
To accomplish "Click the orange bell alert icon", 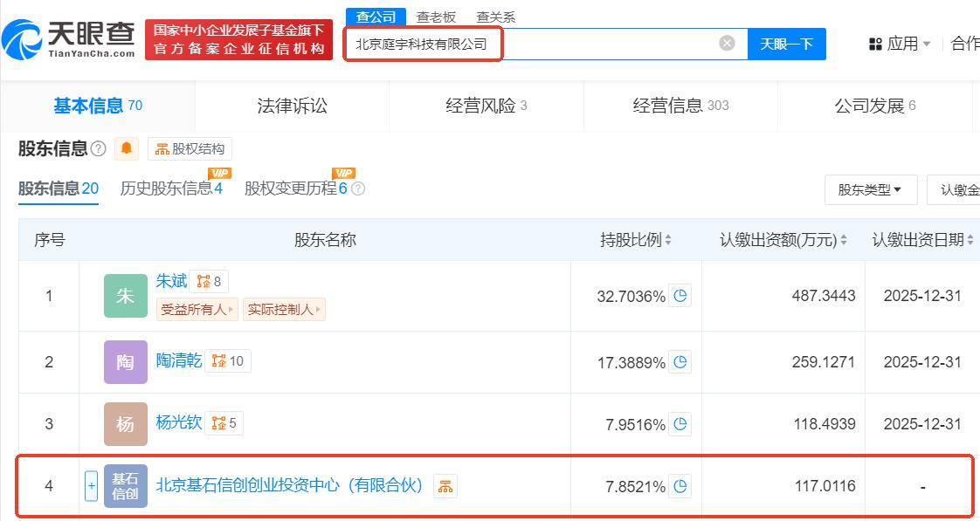I will click(127, 148).
